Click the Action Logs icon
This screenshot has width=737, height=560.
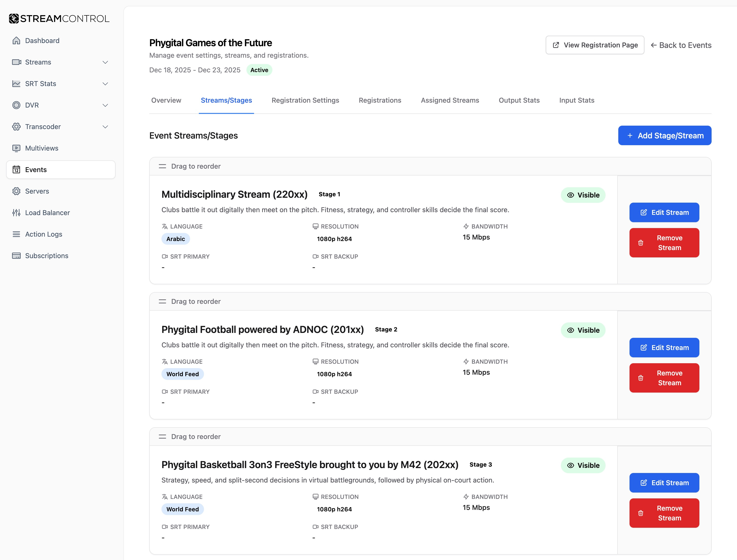click(x=17, y=234)
